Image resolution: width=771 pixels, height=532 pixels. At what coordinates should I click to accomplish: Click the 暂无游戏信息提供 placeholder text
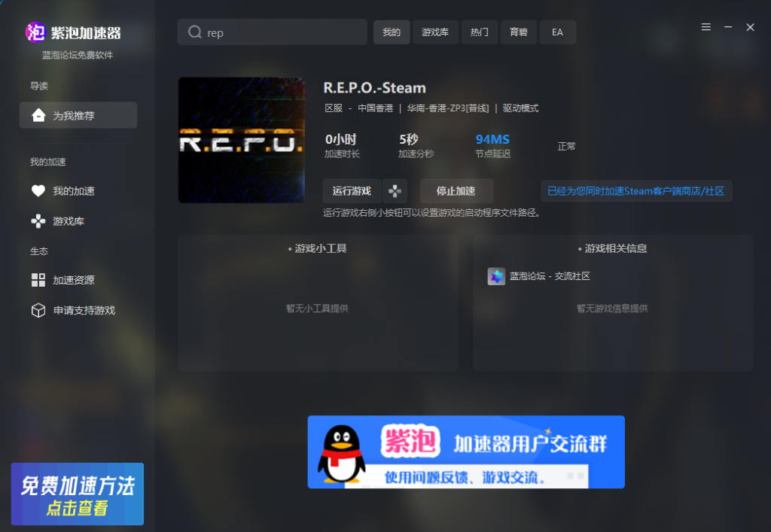click(612, 309)
